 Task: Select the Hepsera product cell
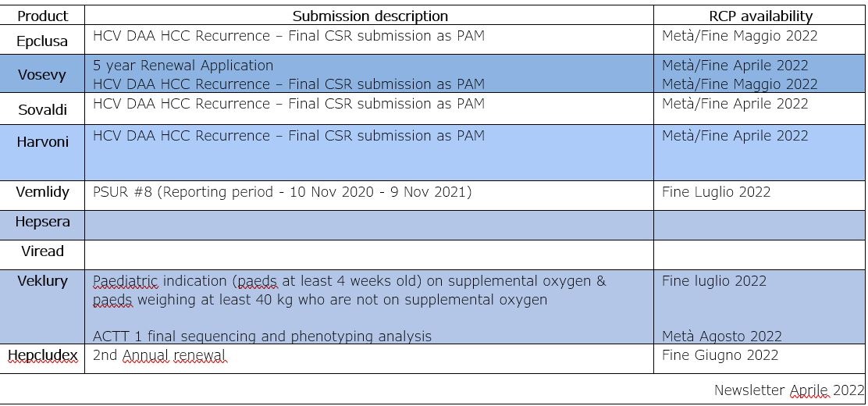[43, 223]
